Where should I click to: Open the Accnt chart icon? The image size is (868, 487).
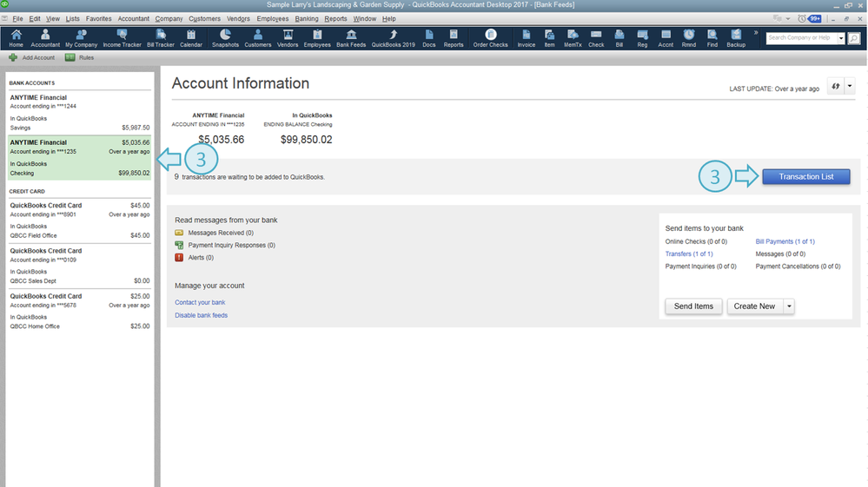(x=666, y=38)
